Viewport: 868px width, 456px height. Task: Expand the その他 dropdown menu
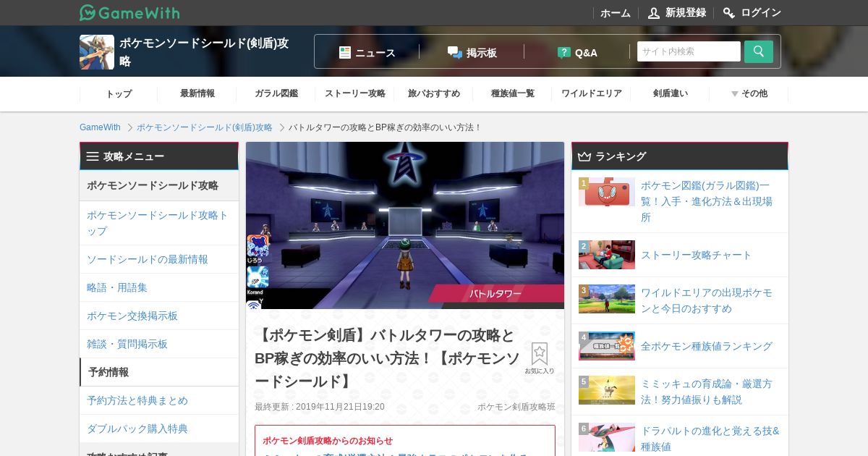tap(749, 93)
